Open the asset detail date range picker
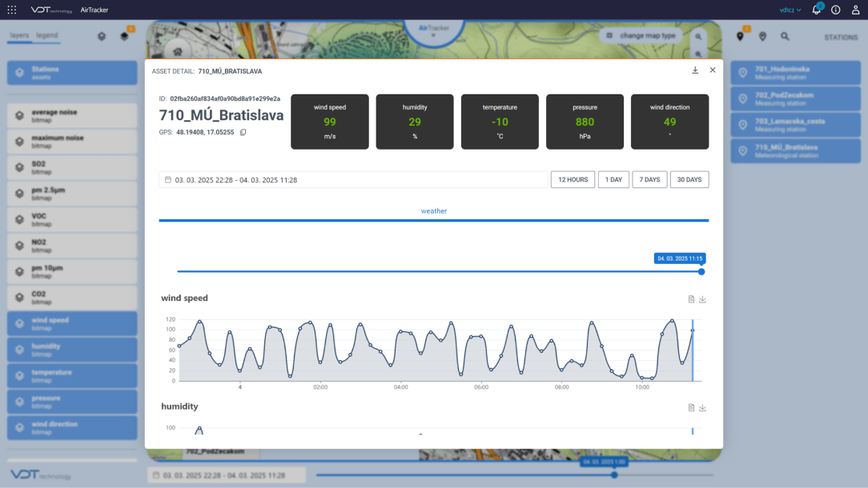868x488 pixels. coord(353,180)
